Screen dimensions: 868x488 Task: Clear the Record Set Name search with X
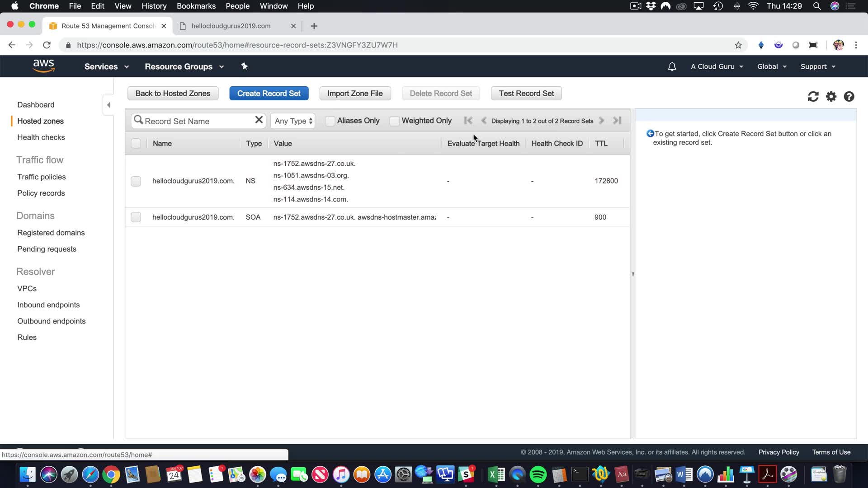(259, 120)
